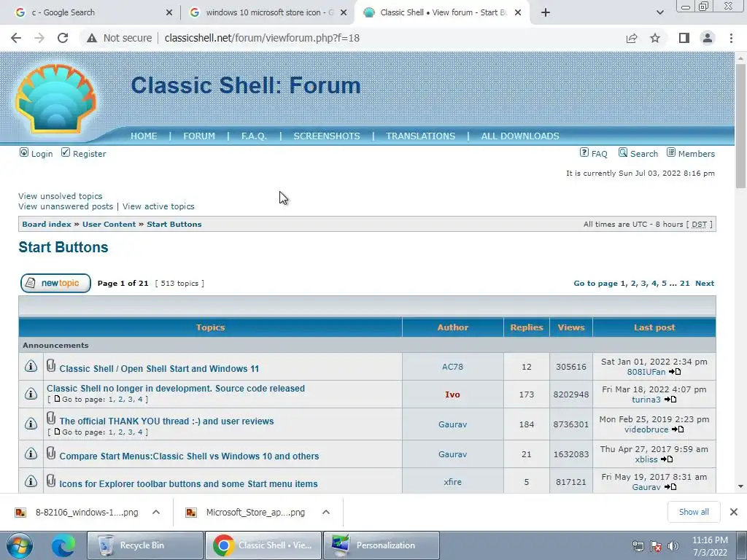Screen dimensions: 747x560
Task: Click the share page icon in address bar
Action: tap(632, 38)
